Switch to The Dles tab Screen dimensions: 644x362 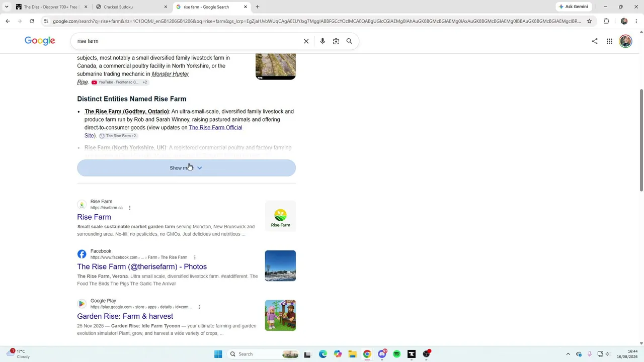[x=50, y=7]
